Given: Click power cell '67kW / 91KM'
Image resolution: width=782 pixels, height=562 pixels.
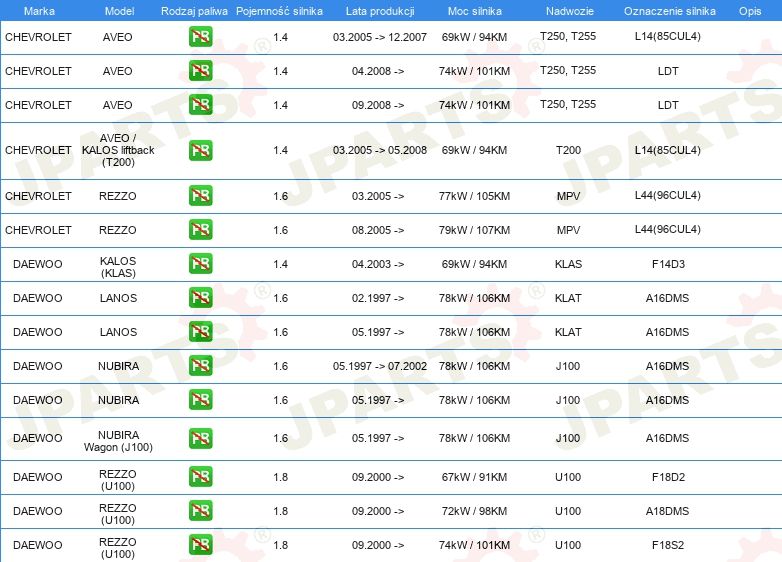Looking at the screenshot, I should click(474, 477).
